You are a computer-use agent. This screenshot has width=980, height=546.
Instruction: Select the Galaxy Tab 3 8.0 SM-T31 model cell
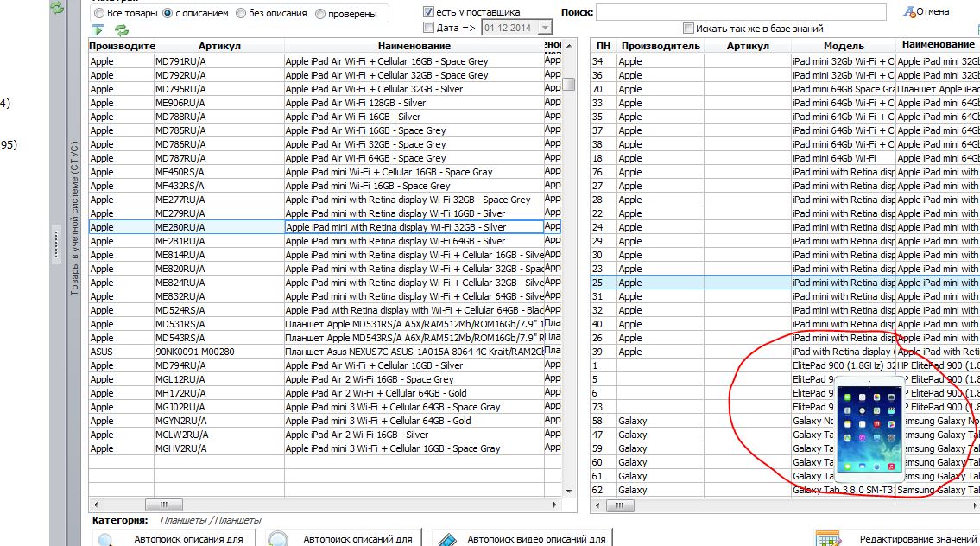click(843, 490)
